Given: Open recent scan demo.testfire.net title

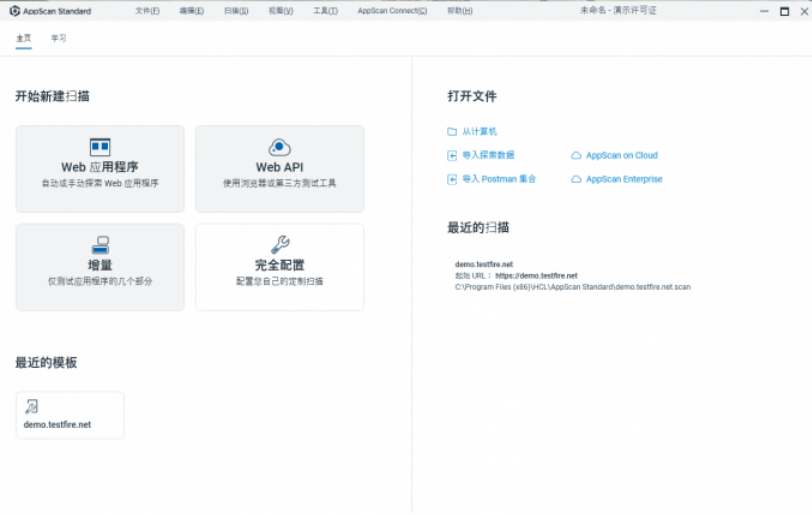Looking at the screenshot, I should tap(484, 264).
